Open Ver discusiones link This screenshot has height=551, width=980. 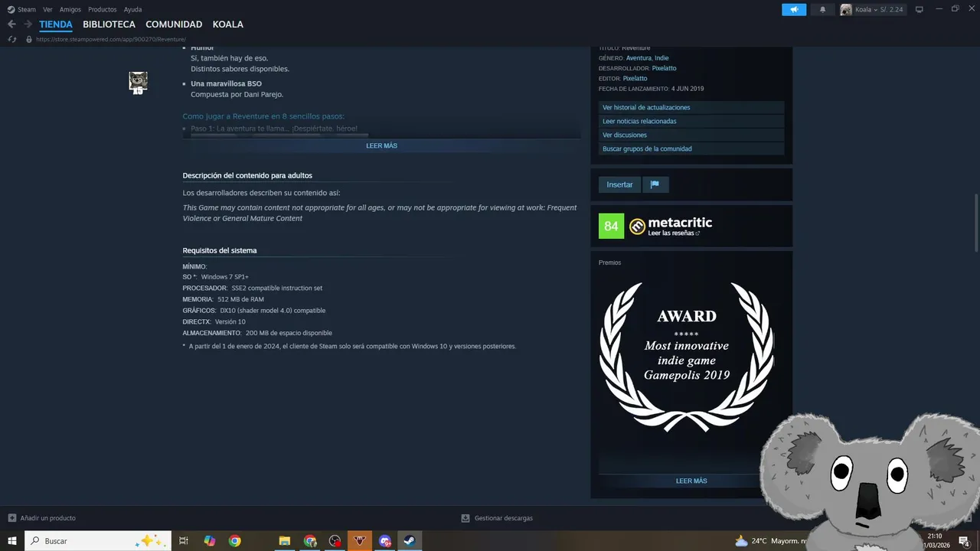click(691, 135)
